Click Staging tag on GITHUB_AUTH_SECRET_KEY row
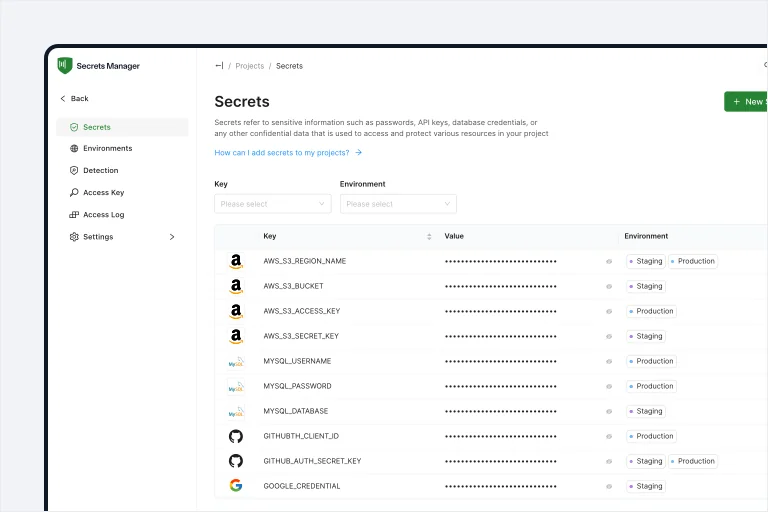This screenshot has width=768, height=512. pyautogui.click(x=646, y=461)
